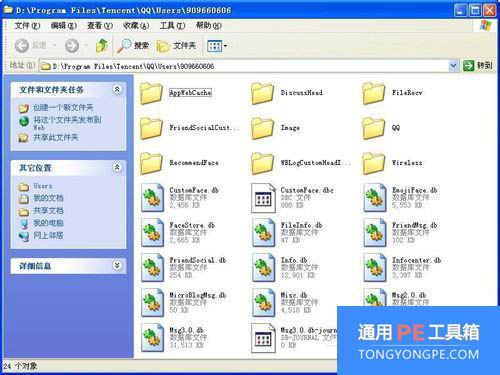This screenshot has height=375, width=500.
Task: Minimize the explorer window
Action: [x=460, y=11]
